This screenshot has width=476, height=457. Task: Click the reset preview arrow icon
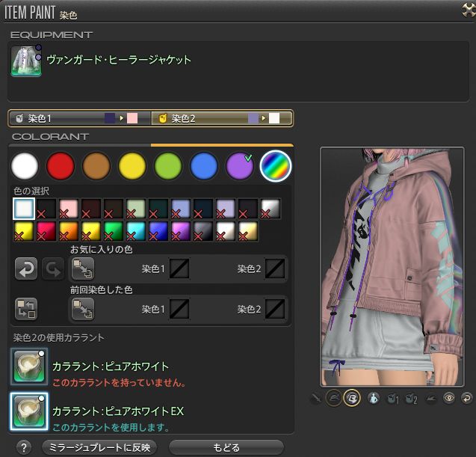click(467, 399)
